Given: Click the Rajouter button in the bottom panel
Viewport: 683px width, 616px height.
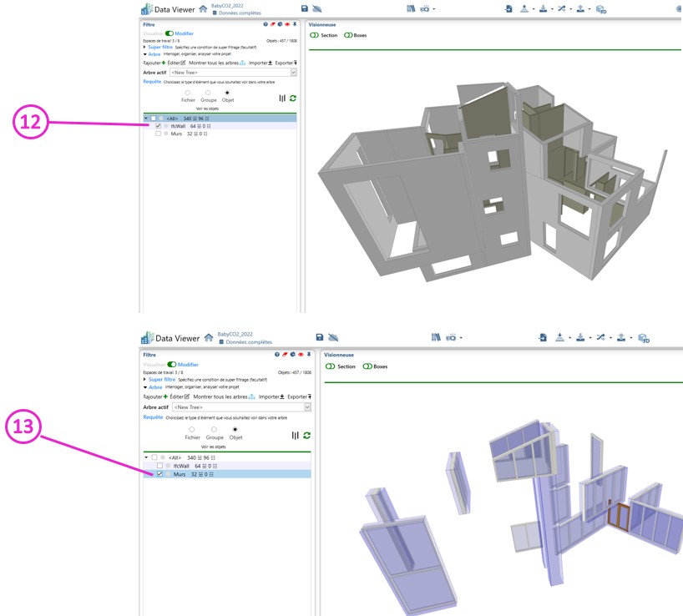Looking at the screenshot, I should pyautogui.click(x=154, y=396).
